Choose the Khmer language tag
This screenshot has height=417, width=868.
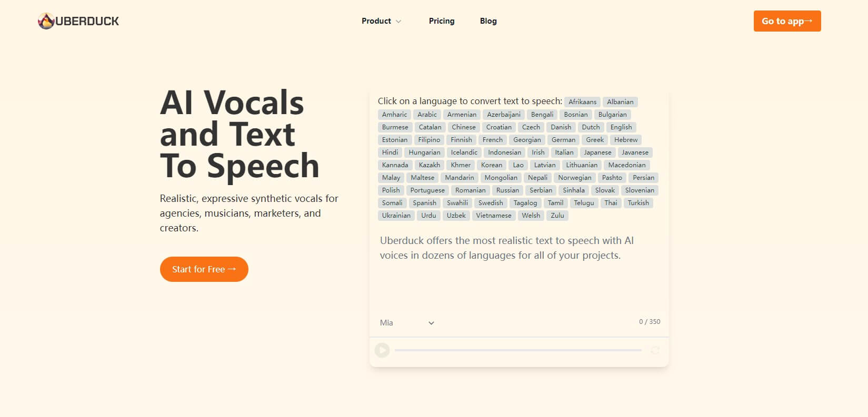click(x=461, y=165)
